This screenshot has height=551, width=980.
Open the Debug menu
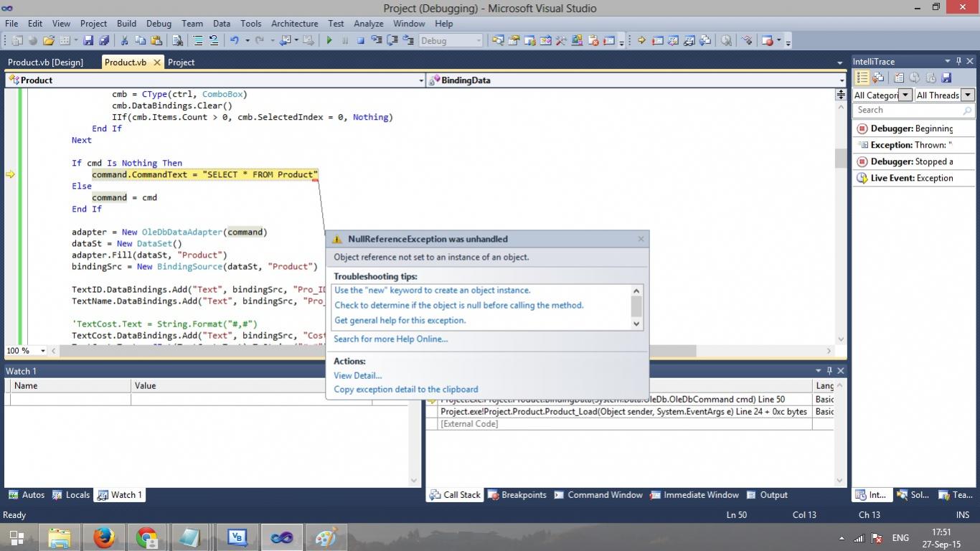(159, 24)
